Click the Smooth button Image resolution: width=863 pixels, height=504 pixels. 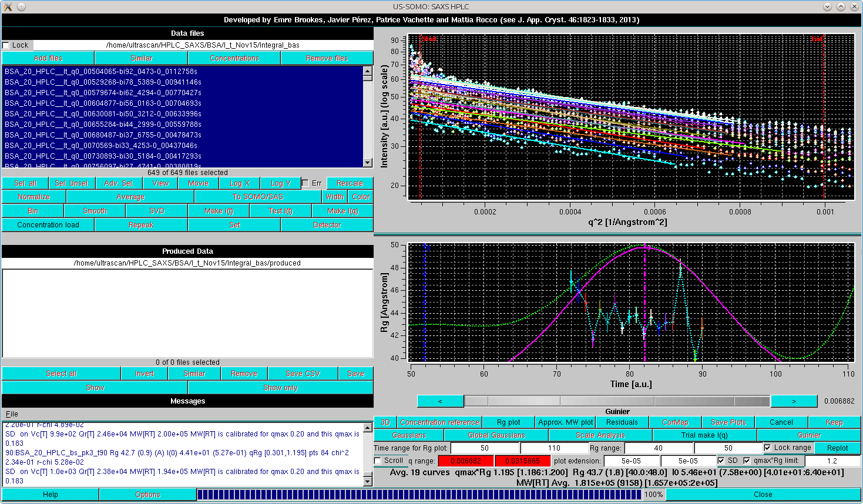click(95, 211)
